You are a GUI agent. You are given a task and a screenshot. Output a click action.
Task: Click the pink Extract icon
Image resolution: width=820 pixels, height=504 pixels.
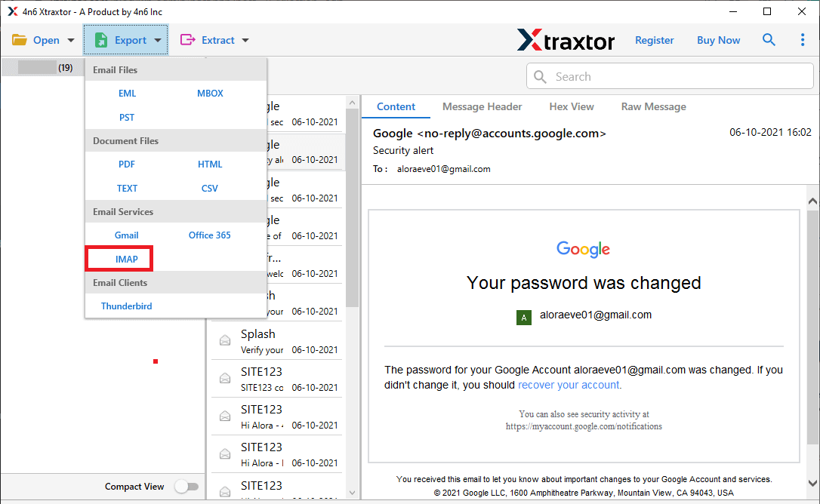[x=187, y=40]
